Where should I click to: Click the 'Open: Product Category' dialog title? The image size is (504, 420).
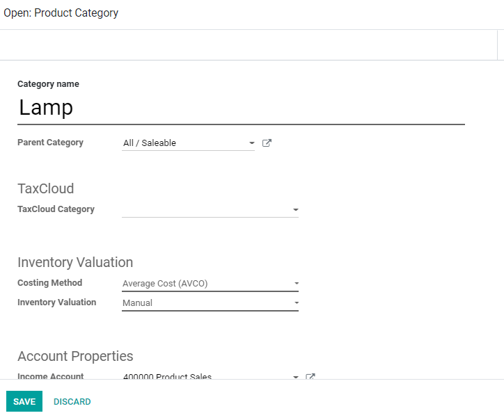point(61,13)
